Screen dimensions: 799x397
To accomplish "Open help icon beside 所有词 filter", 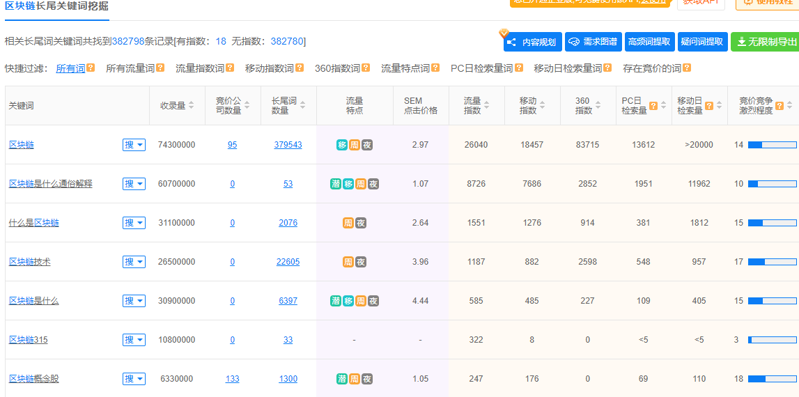I will coord(91,68).
